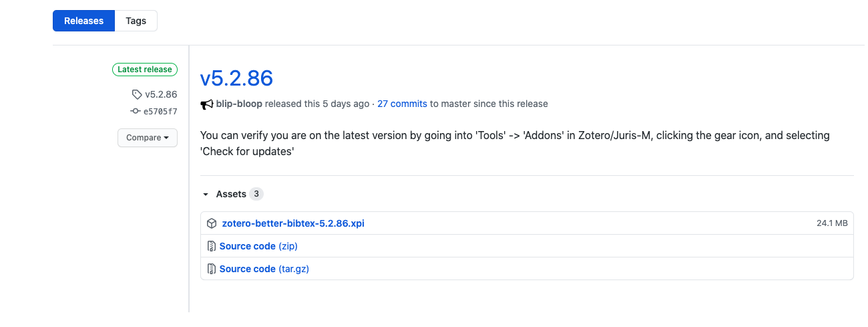Open blip-bloop user profile
This screenshot has height=327, width=868.
[x=239, y=104]
